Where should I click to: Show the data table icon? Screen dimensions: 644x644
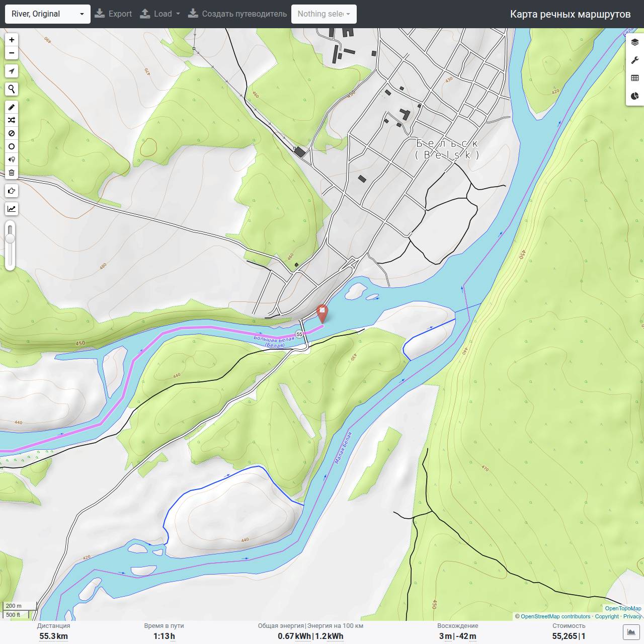(x=635, y=78)
